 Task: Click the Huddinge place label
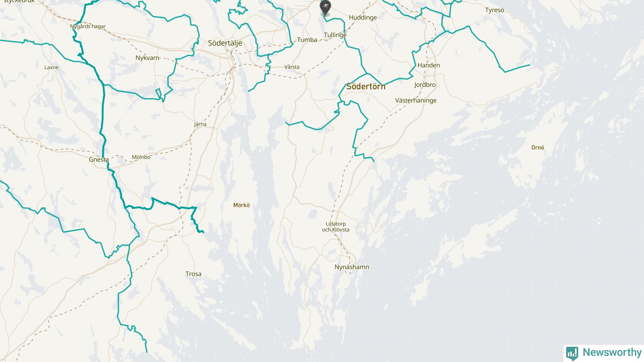[x=363, y=18]
